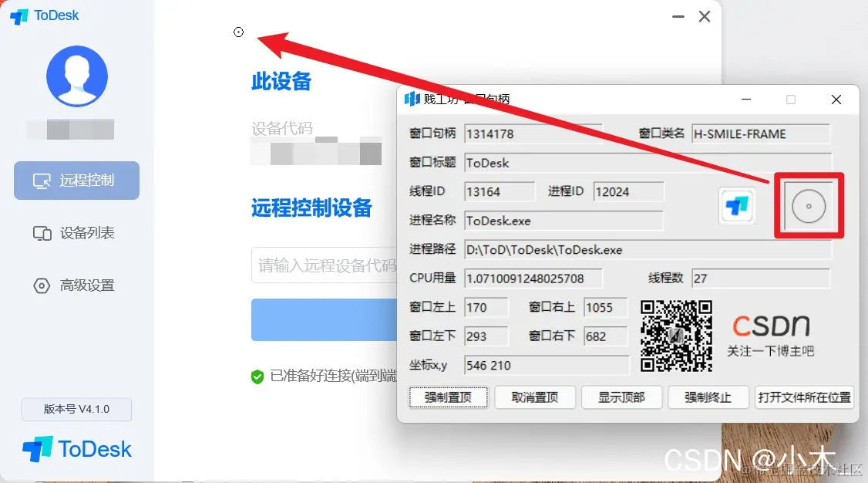Viewport: 868px width, 483px height.
Task: Click the 进程路径 field with D:\ToD path
Action: [x=648, y=249]
